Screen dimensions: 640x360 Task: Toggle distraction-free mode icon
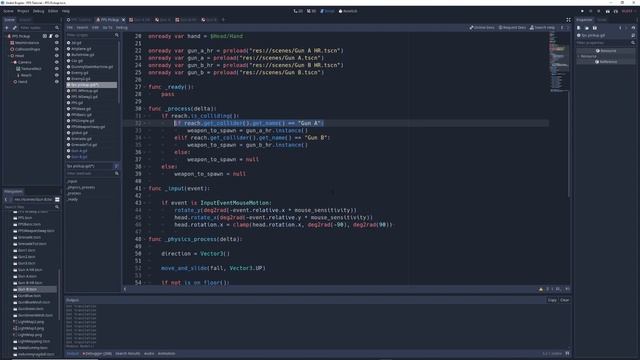[568, 20]
